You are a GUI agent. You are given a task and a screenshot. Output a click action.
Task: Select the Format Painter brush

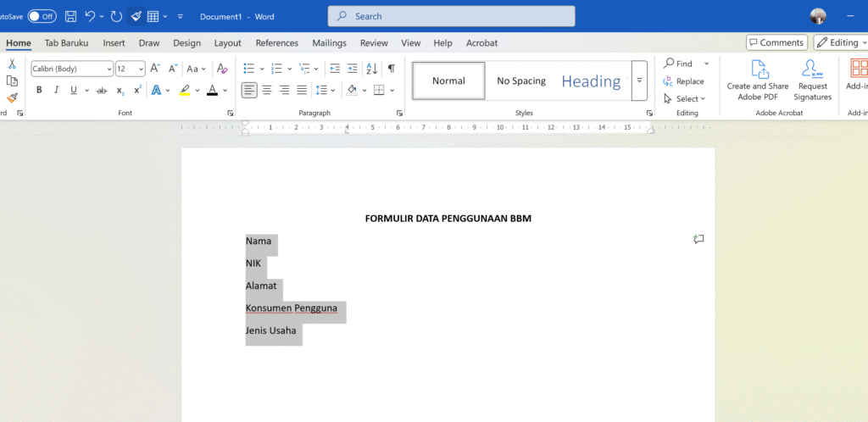[x=12, y=98]
